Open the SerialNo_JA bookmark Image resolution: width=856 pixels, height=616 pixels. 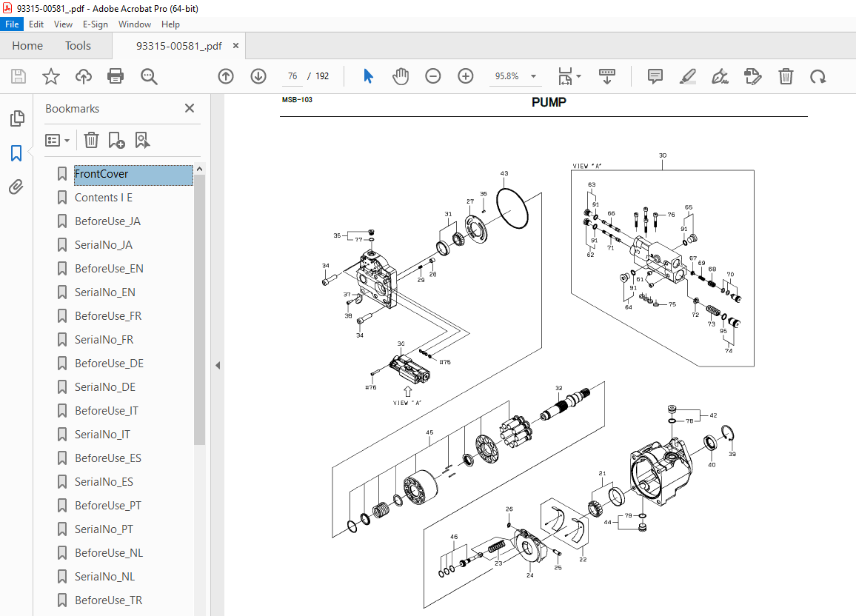click(104, 245)
